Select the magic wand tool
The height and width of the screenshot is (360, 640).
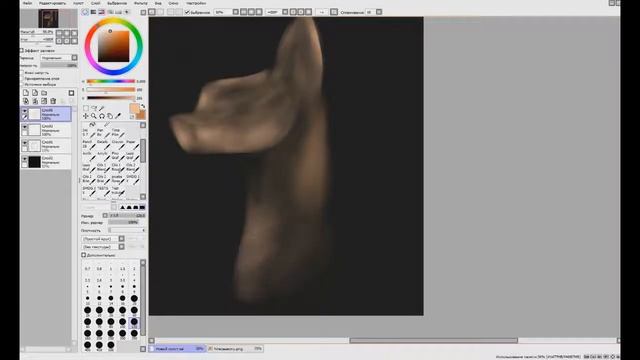click(102, 108)
